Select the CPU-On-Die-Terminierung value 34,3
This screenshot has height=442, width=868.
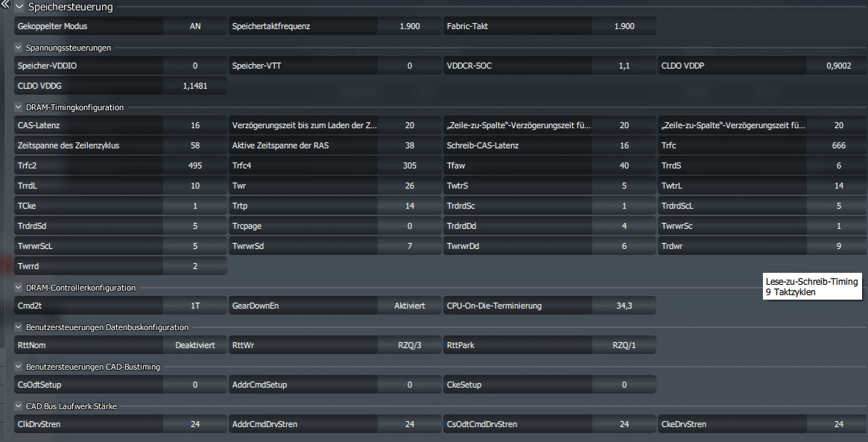[x=624, y=306]
